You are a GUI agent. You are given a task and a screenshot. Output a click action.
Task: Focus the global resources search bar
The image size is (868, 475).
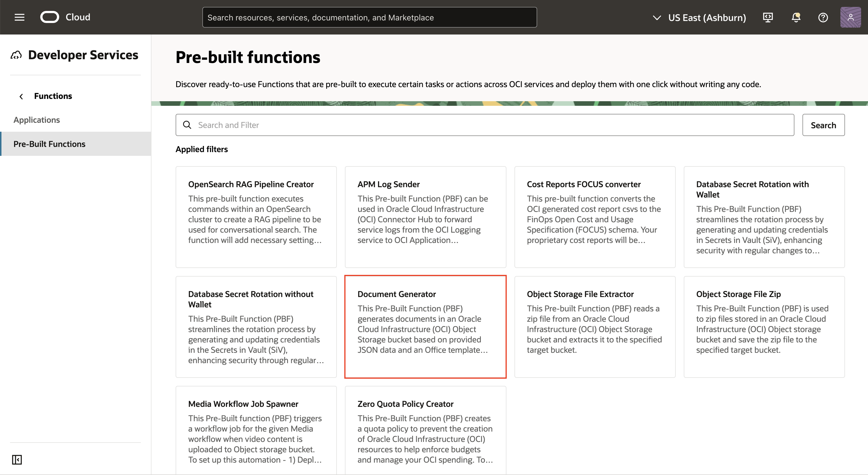pyautogui.click(x=369, y=18)
